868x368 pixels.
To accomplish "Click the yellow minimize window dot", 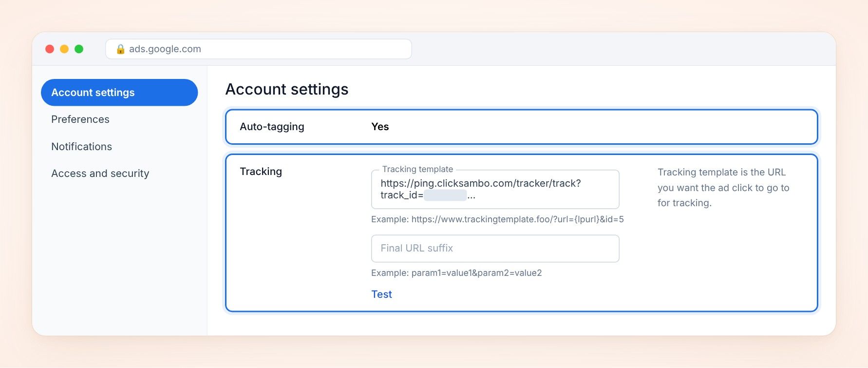I will 64,49.
